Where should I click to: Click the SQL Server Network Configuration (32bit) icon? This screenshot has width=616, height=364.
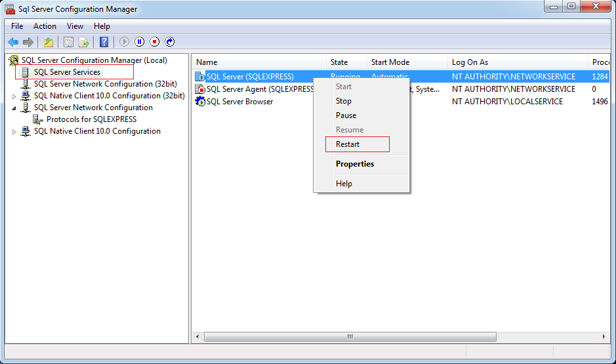pos(26,84)
